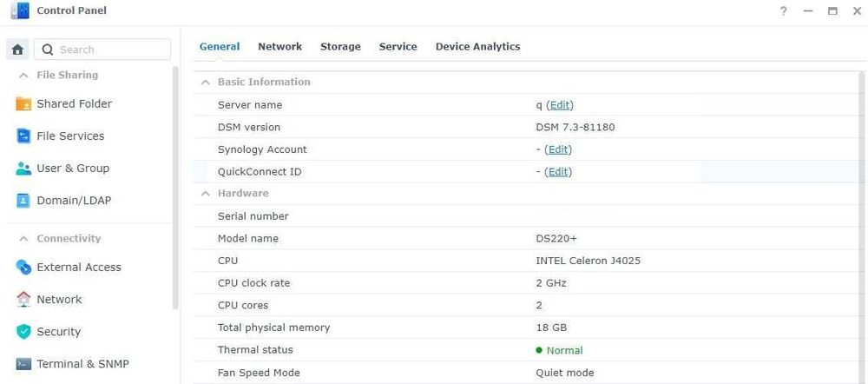Click the Network house icon in sidebar

[23, 300]
